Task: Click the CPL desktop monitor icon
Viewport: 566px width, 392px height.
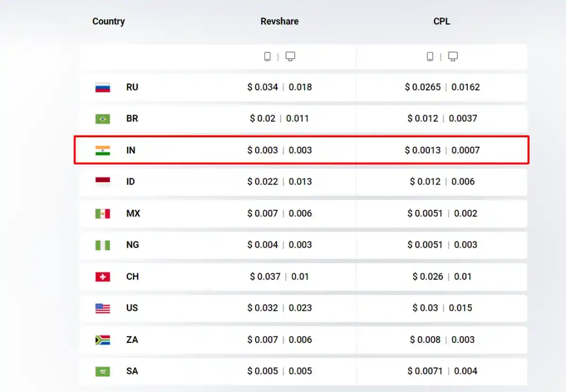Action: pyautogui.click(x=453, y=57)
